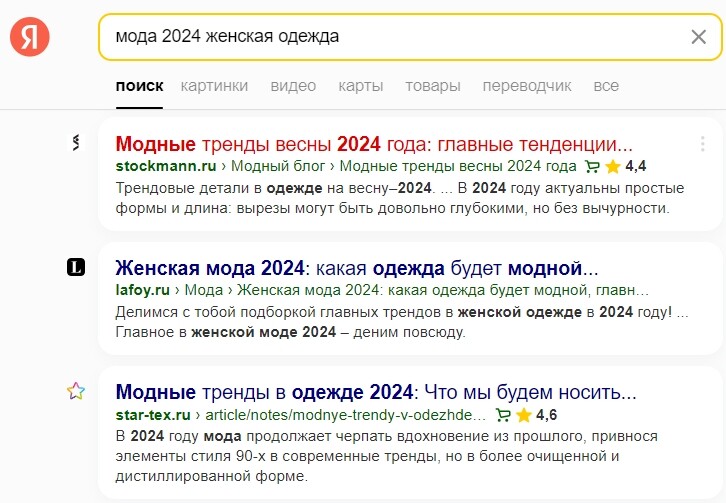The height and width of the screenshot is (503, 726).
Task: Visit the lafoy.ru domain link
Action: click(143, 290)
